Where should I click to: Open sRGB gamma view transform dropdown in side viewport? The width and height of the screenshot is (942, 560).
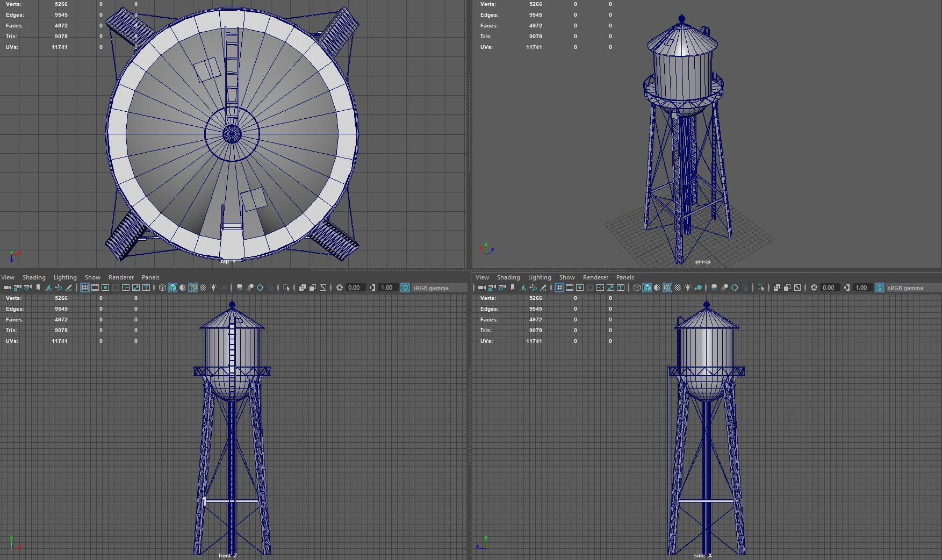coord(905,288)
